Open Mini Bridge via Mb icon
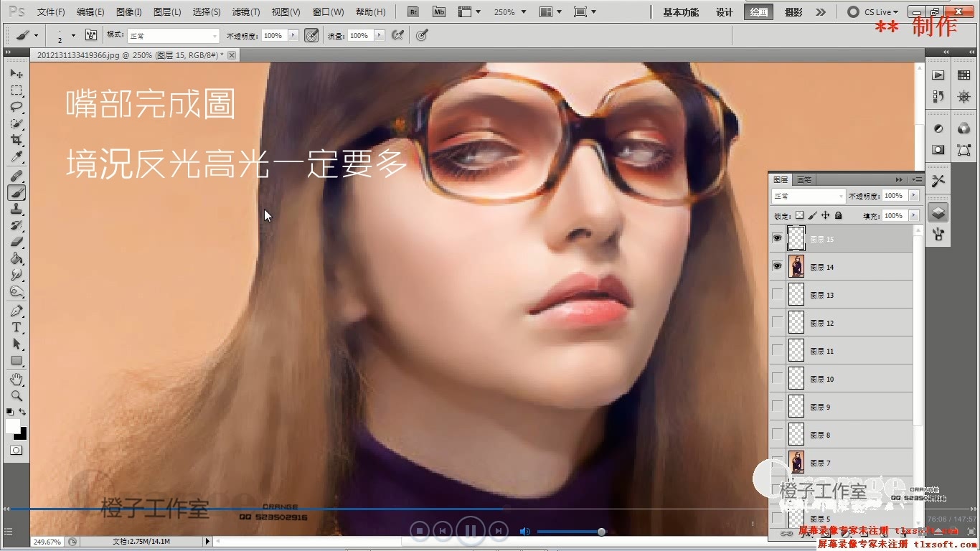The width and height of the screenshot is (980, 551). coord(438,12)
